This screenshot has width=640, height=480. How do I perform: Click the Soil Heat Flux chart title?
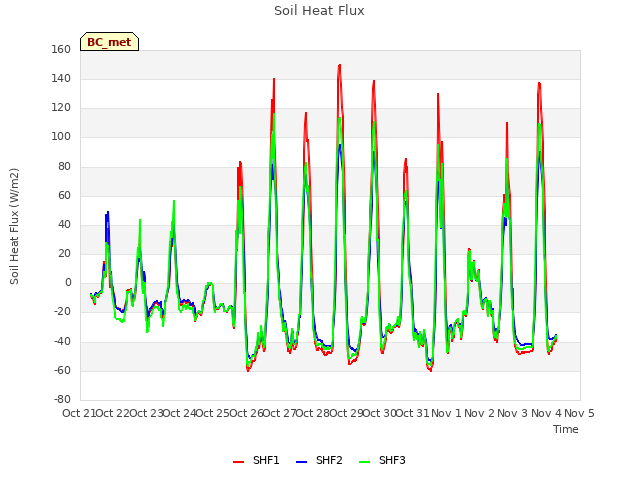[319, 11]
